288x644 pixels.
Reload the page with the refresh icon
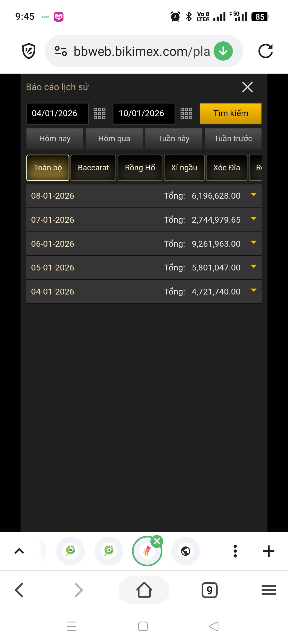pyautogui.click(x=265, y=51)
